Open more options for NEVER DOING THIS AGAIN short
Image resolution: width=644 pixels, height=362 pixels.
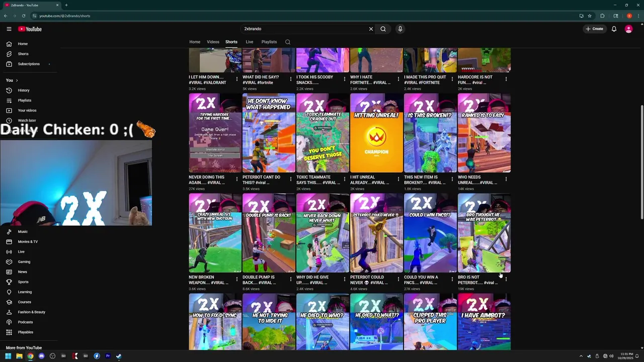pyautogui.click(x=237, y=179)
